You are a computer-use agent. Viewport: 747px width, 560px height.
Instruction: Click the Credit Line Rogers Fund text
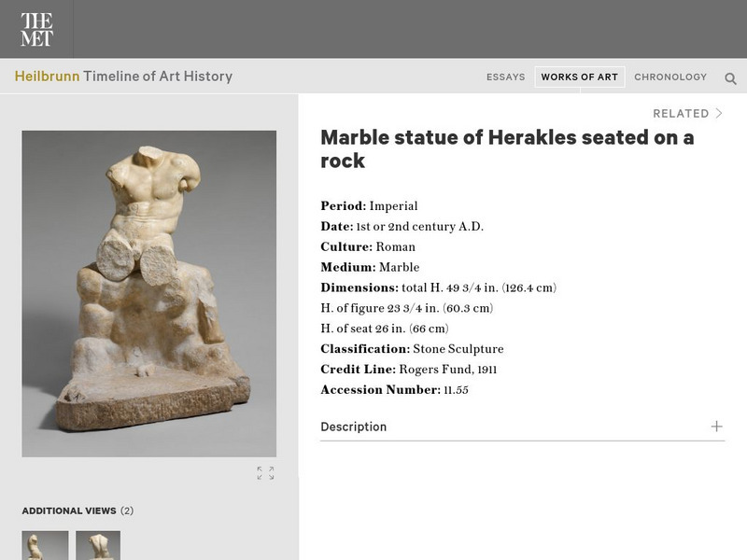pos(409,370)
